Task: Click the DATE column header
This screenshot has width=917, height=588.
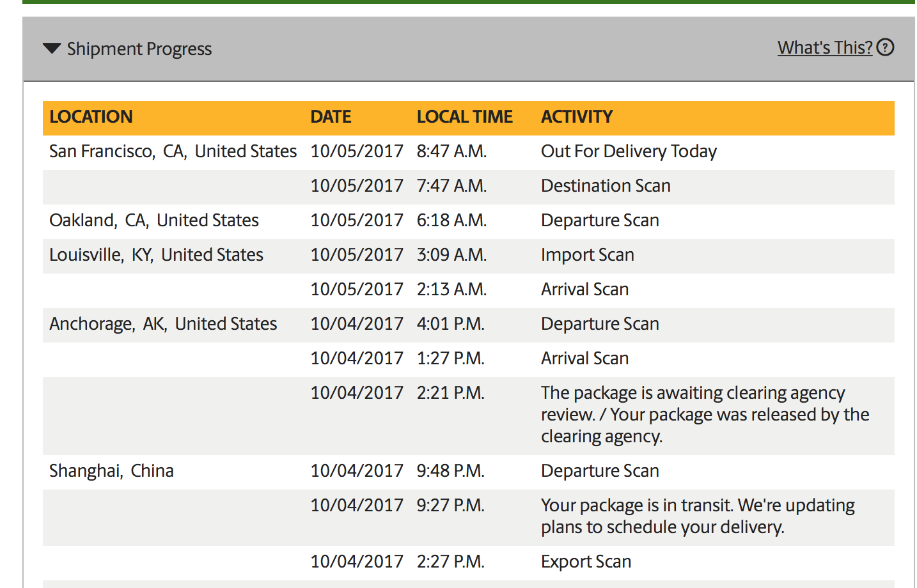Action: (x=331, y=117)
